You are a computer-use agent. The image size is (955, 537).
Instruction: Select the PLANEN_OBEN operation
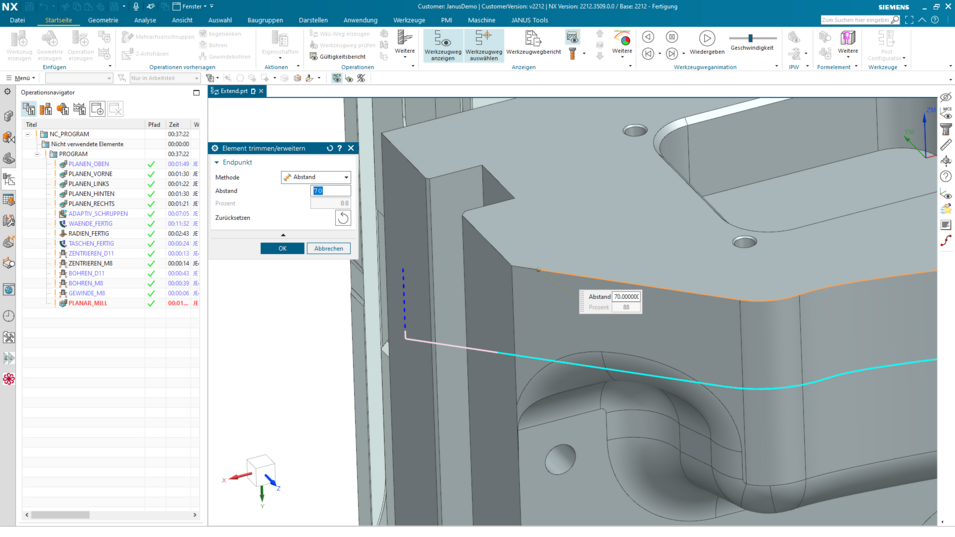click(89, 164)
